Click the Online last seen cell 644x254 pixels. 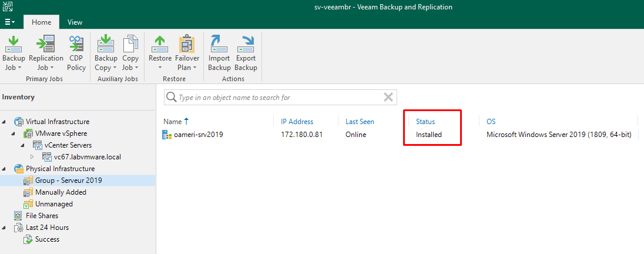[x=355, y=135]
